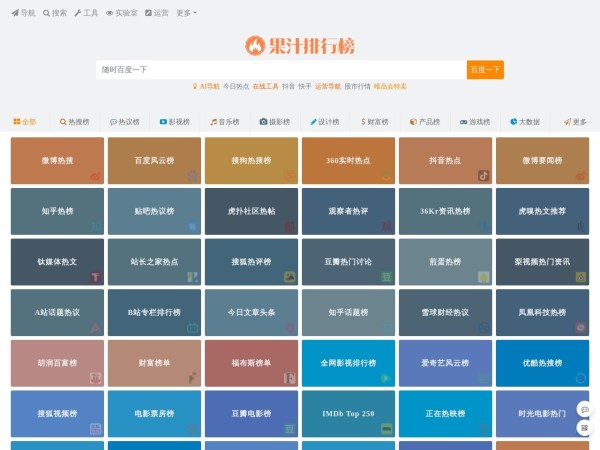Screen dimensions: 600x450
Task: Open the IMDb Top 250 tile
Action: pyautogui.click(x=348, y=412)
